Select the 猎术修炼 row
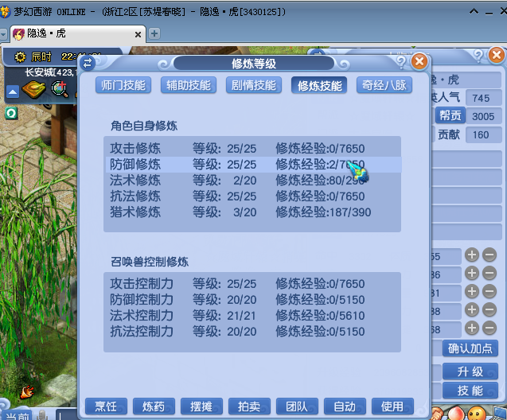This screenshot has height=420, width=507. [252, 212]
